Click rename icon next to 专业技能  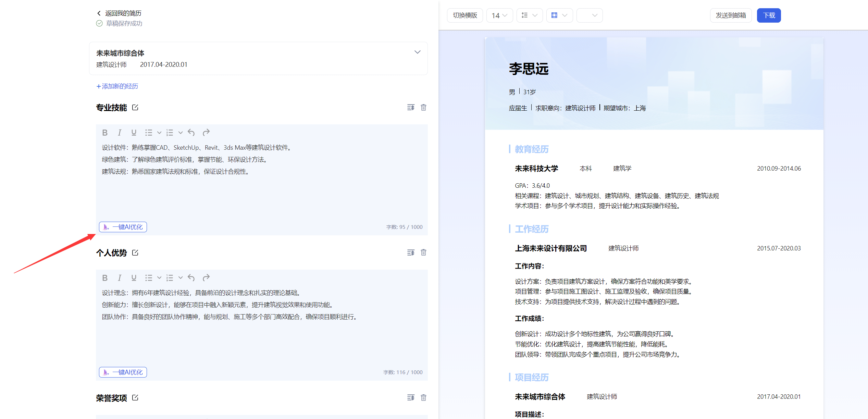coord(135,108)
